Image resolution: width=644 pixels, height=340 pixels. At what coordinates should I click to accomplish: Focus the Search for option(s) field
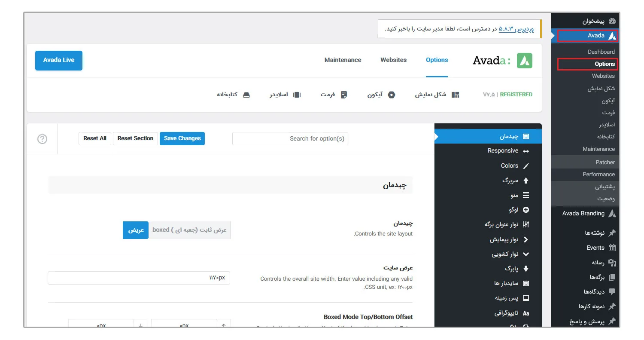point(290,138)
